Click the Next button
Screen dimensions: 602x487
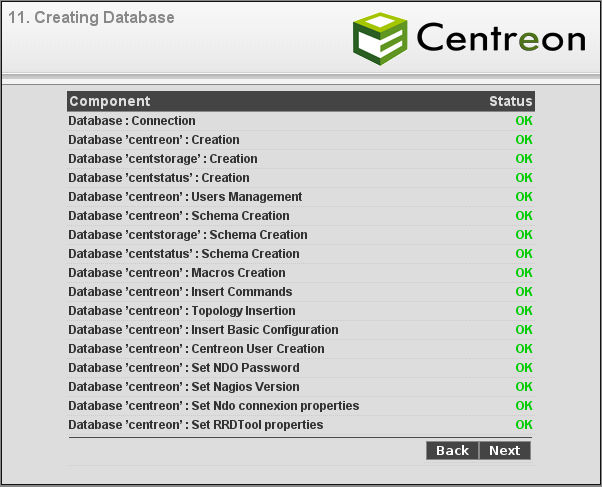[504, 451]
